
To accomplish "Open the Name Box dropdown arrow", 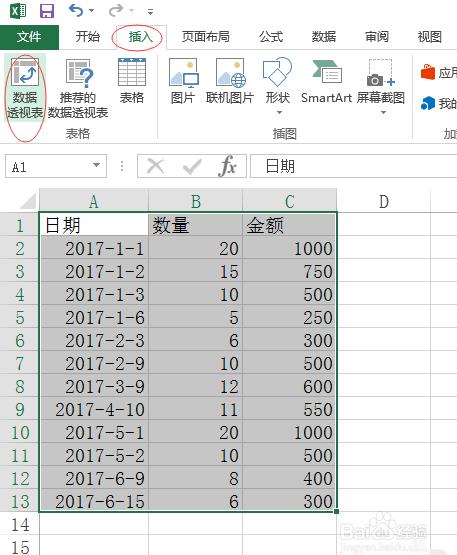I will click(x=96, y=165).
